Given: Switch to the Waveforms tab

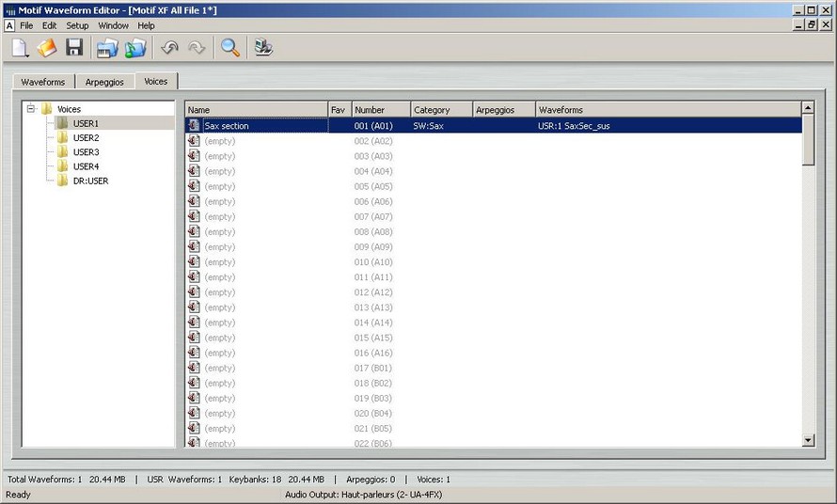Looking at the screenshot, I should click(43, 82).
